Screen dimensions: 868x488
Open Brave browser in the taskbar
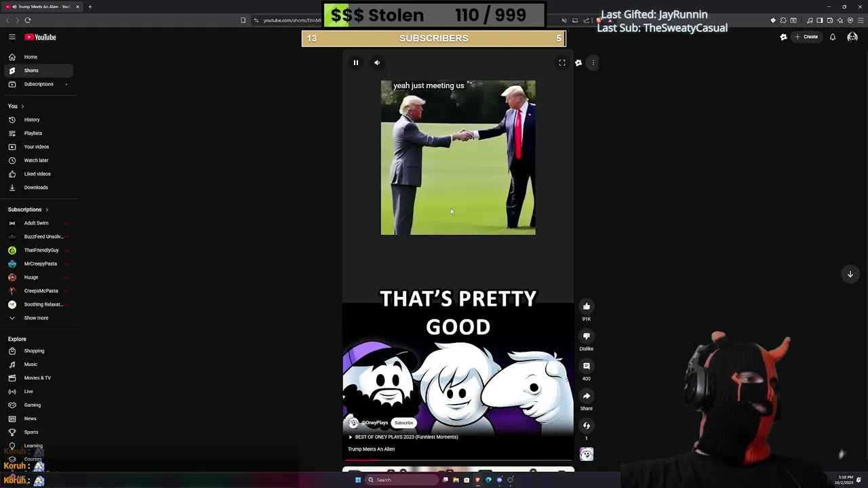coord(477,480)
